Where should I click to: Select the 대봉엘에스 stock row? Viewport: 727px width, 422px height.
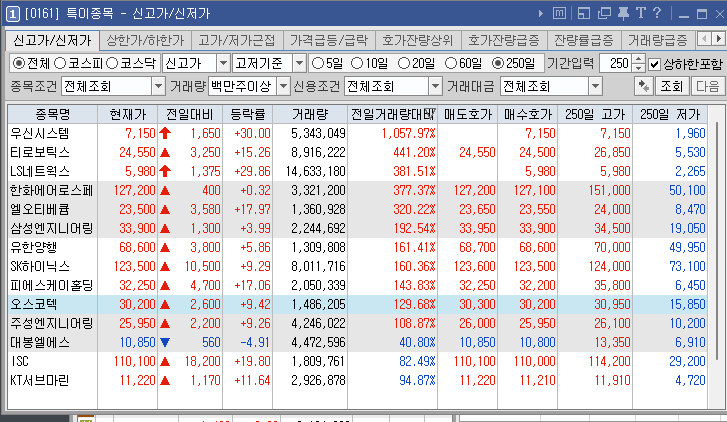[x=357, y=343]
